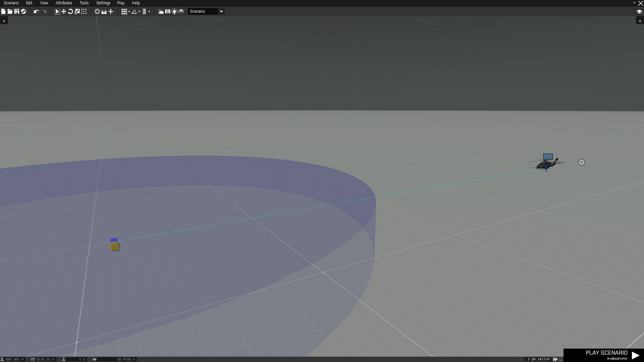Toggle scaling grid ruler icon
This screenshot has width=644, height=362.
[x=144, y=11]
